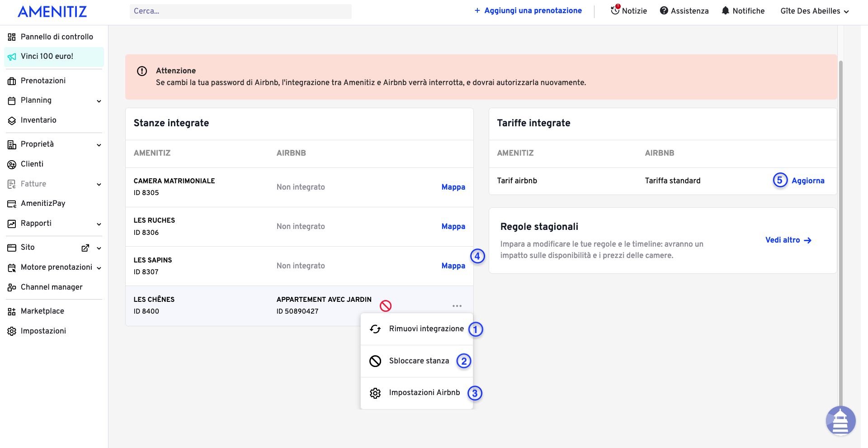
Task: Open the three-dots menu for Les Chênes
Action: click(457, 306)
